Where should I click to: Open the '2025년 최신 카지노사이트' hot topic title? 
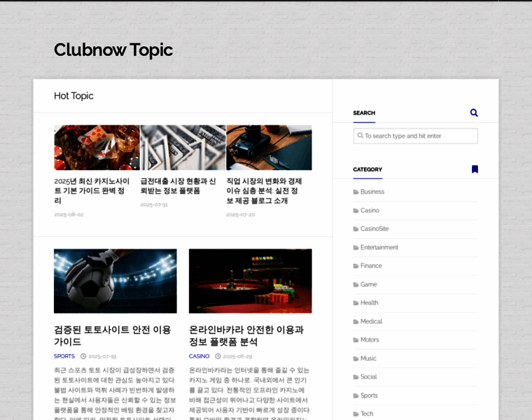pyautogui.click(x=92, y=190)
